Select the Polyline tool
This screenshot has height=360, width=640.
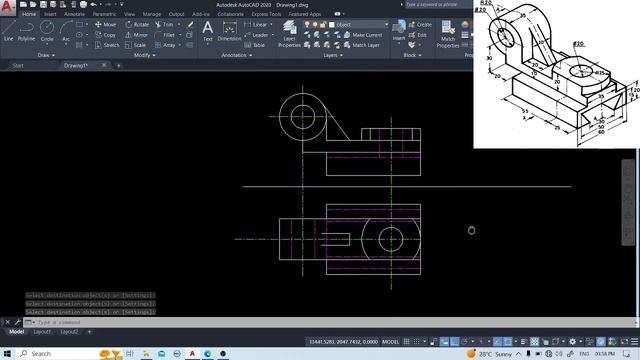click(x=26, y=31)
